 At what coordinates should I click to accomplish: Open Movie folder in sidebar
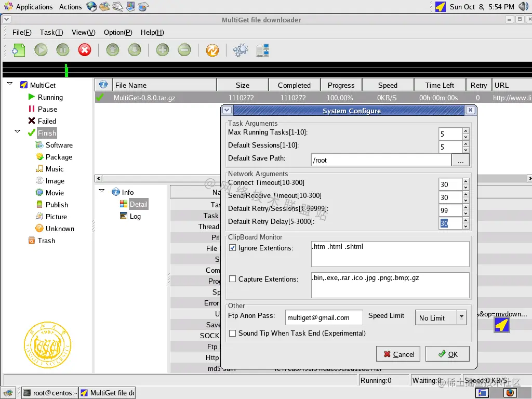(55, 193)
